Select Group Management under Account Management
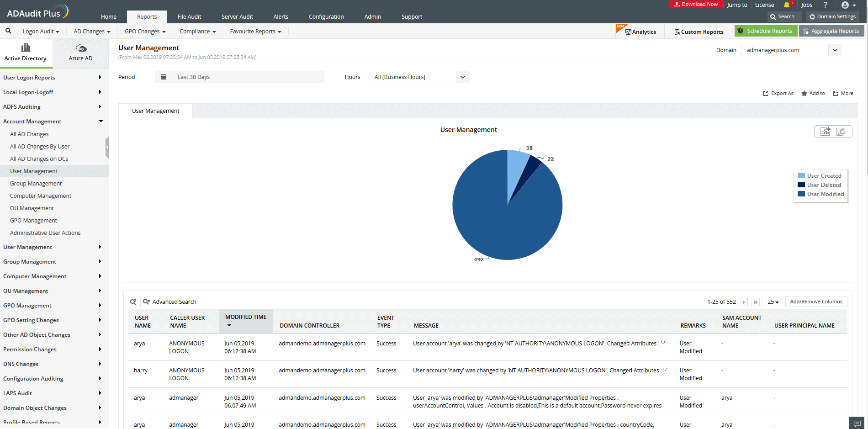The image size is (868, 429). [36, 184]
